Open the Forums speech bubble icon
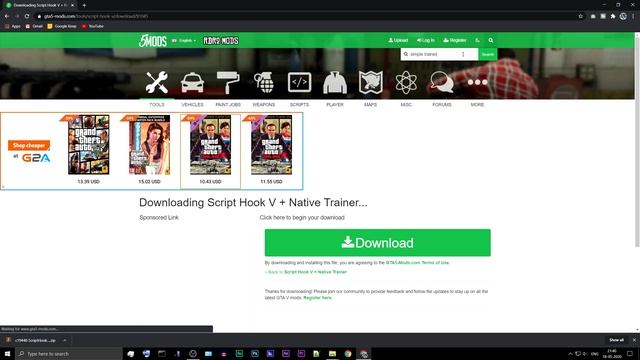Viewport: 640px width, 360px height. tap(442, 82)
